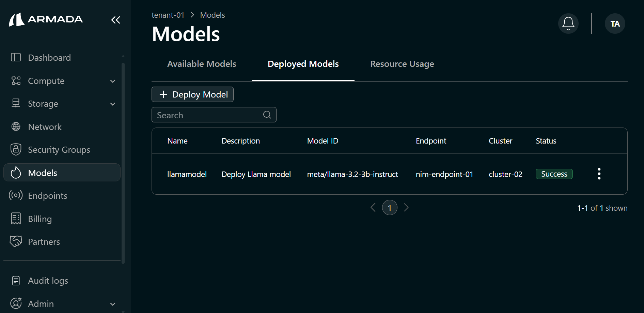Open the llamamodel row actions menu
This screenshot has height=313, width=644.
tap(599, 174)
